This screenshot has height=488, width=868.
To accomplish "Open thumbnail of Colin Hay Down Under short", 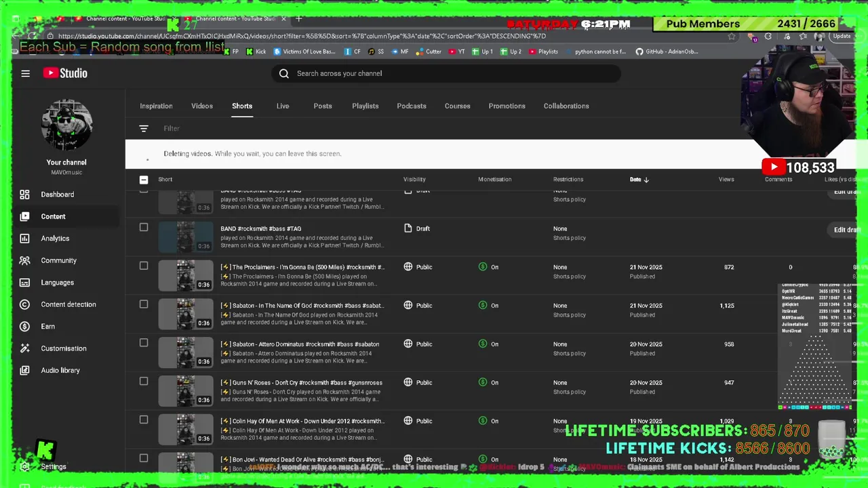I will (x=186, y=429).
